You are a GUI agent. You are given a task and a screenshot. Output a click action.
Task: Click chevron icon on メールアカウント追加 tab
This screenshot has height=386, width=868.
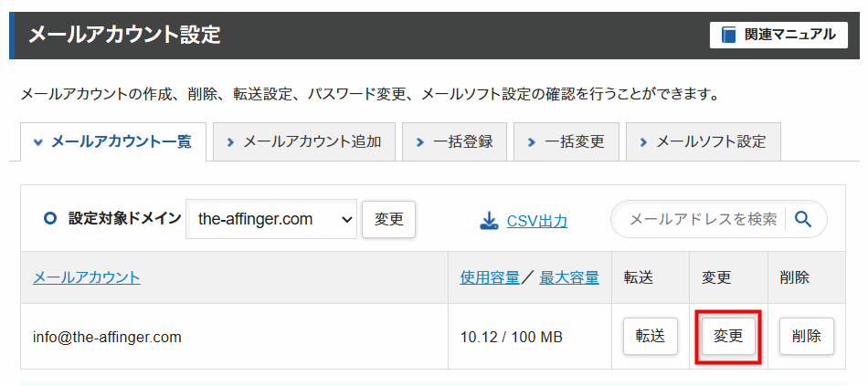(231, 142)
